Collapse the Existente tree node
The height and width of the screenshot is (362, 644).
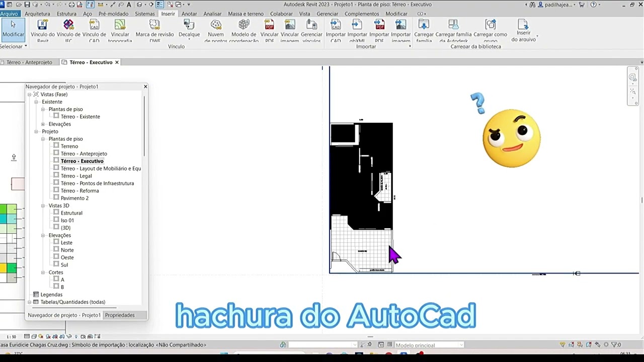[36, 102]
